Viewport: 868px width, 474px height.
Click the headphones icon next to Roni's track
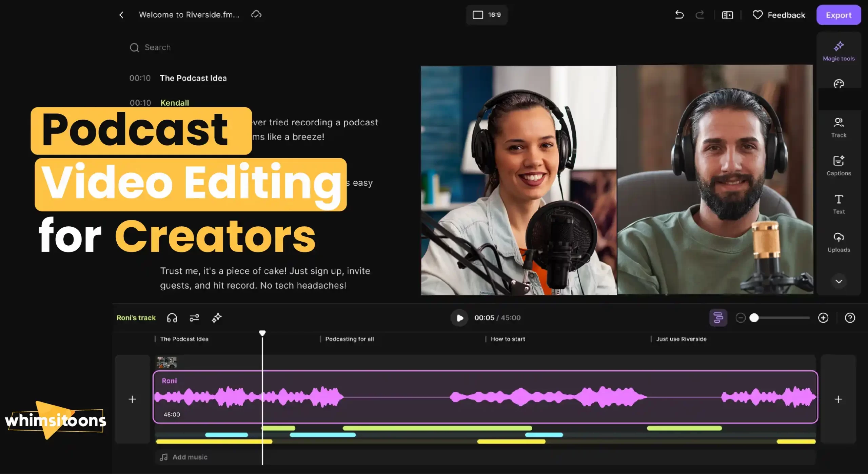click(x=172, y=318)
